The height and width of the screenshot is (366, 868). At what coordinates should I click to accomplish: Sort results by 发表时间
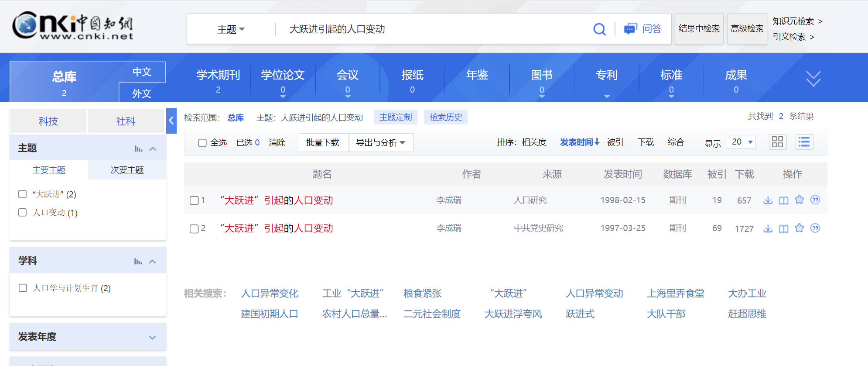tap(580, 142)
